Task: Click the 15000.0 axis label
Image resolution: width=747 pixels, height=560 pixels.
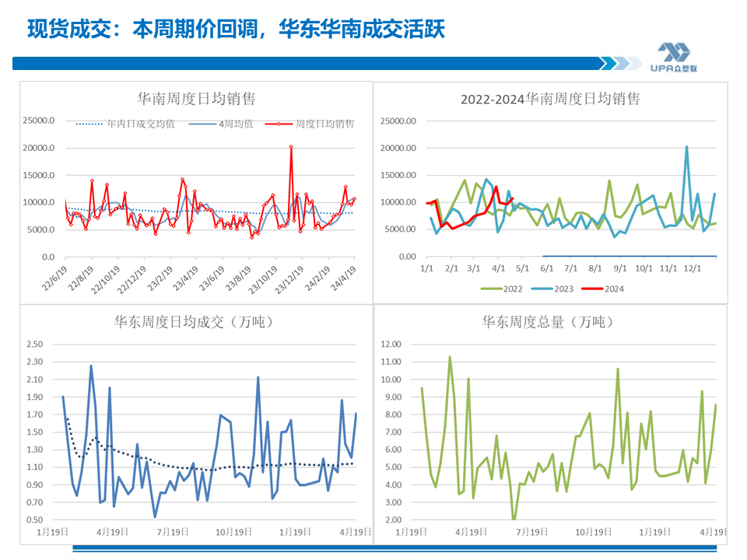Action: coord(39,175)
